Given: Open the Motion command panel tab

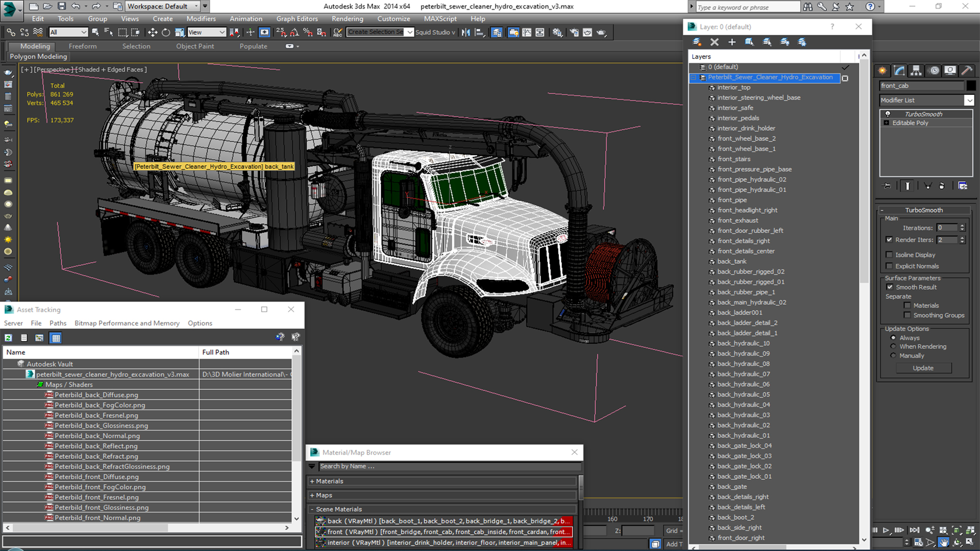Looking at the screenshot, I should [934, 70].
